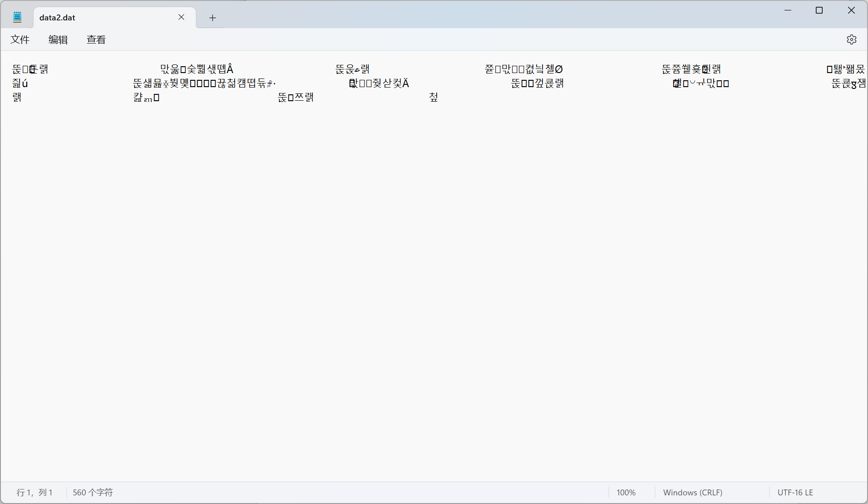
Task: Click the UTF-16 LE encoding indicator
Action: click(x=795, y=493)
